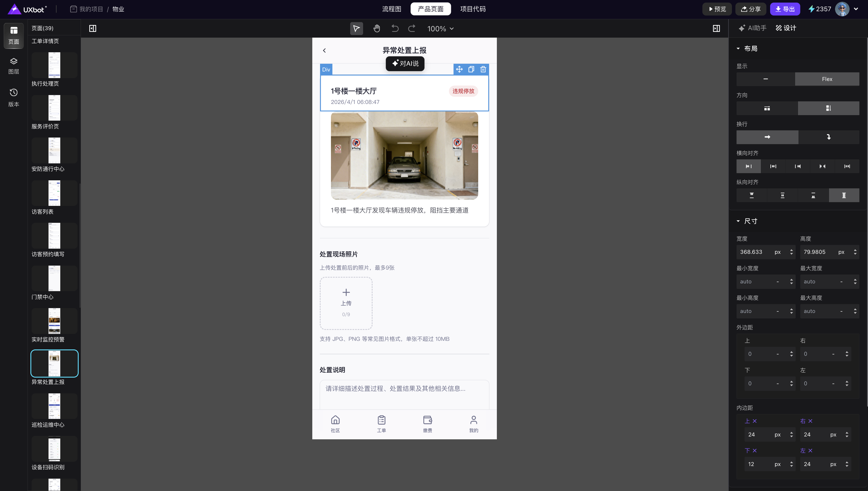Open the 巡检运维中心 page thumbnail
The width and height of the screenshot is (868, 491).
tap(54, 406)
